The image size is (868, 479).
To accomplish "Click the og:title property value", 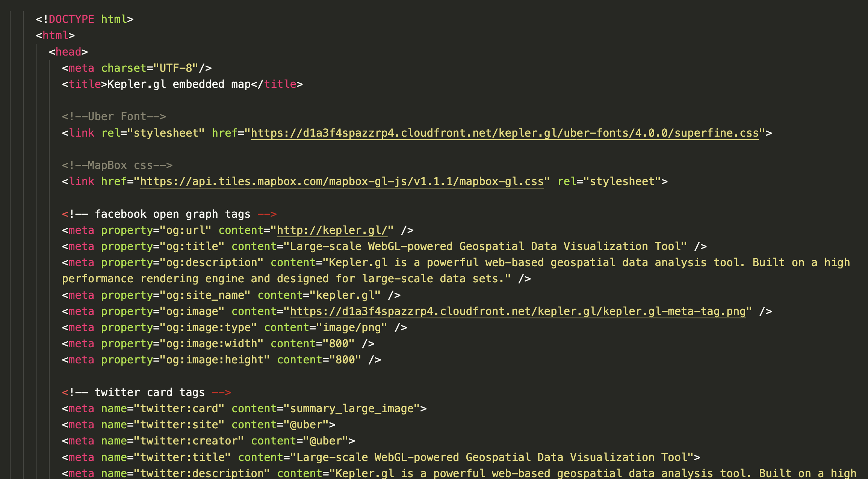I will (192, 247).
